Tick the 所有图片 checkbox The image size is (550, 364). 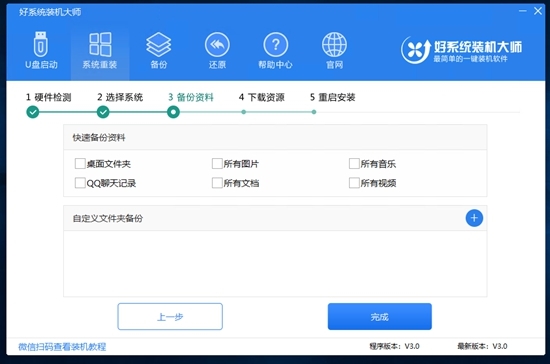point(217,163)
